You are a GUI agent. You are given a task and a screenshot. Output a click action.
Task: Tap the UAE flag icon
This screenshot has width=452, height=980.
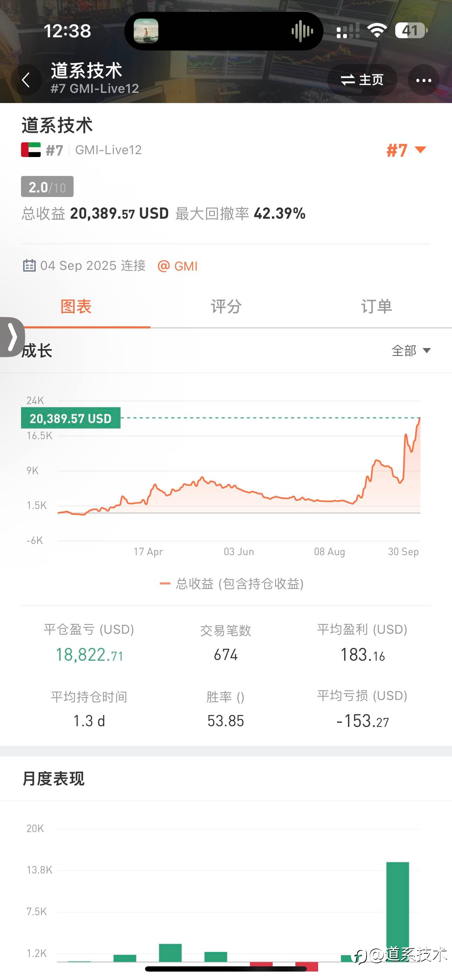tap(31, 150)
